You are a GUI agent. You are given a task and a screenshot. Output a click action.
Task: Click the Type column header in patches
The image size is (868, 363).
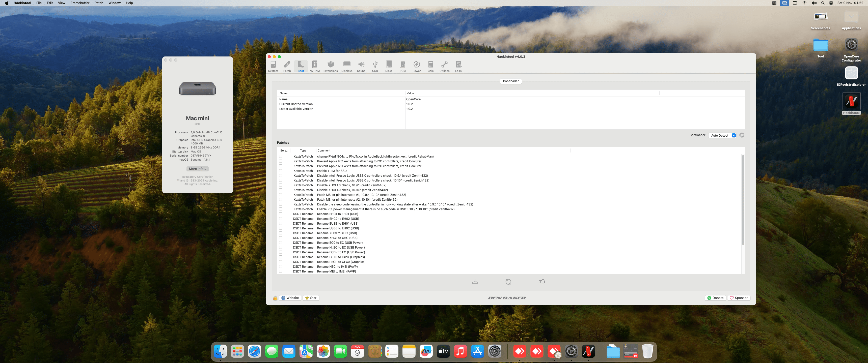303,150
